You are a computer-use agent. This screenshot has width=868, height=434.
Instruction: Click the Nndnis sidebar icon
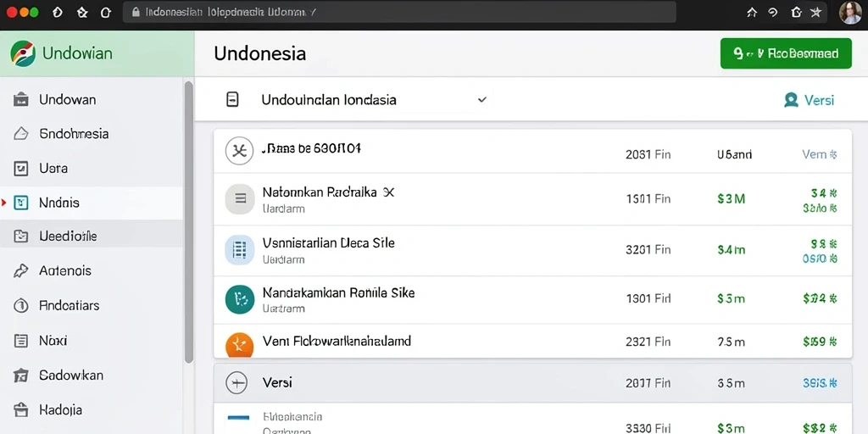pos(21,203)
